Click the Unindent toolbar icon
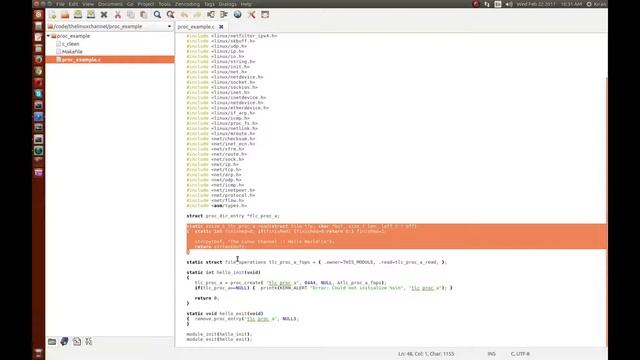The width and height of the screenshot is (640, 360). point(211,15)
